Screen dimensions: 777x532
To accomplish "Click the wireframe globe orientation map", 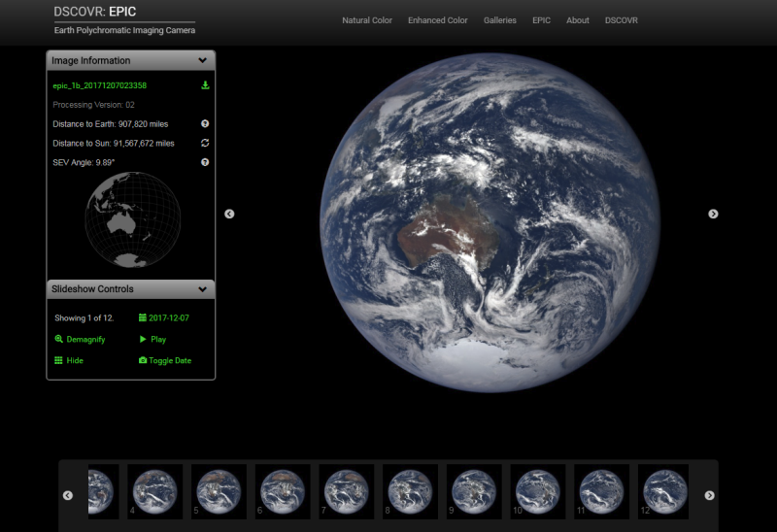I will pos(133,220).
